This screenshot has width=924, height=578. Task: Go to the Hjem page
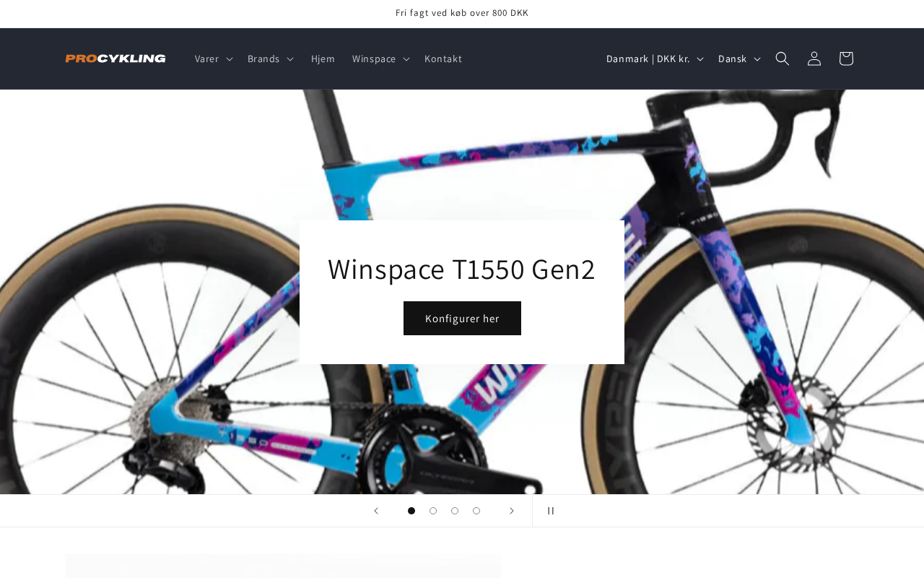pyautogui.click(x=323, y=59)
